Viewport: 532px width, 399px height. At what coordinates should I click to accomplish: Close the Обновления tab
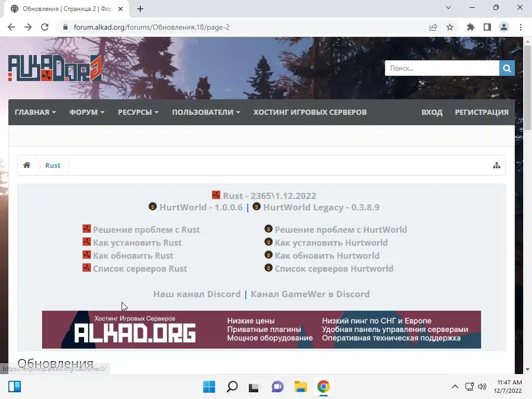click(x=121, y=9)
